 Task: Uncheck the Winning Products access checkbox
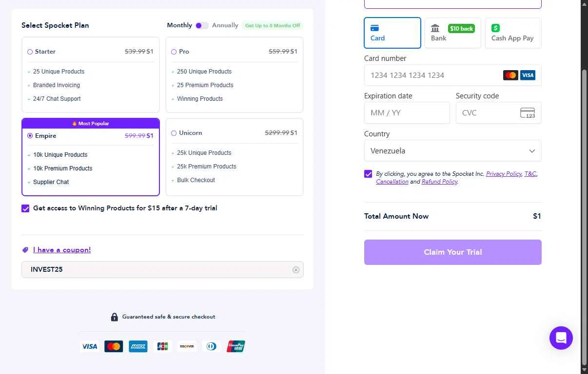pyautogui.click(x=25, y=208)
